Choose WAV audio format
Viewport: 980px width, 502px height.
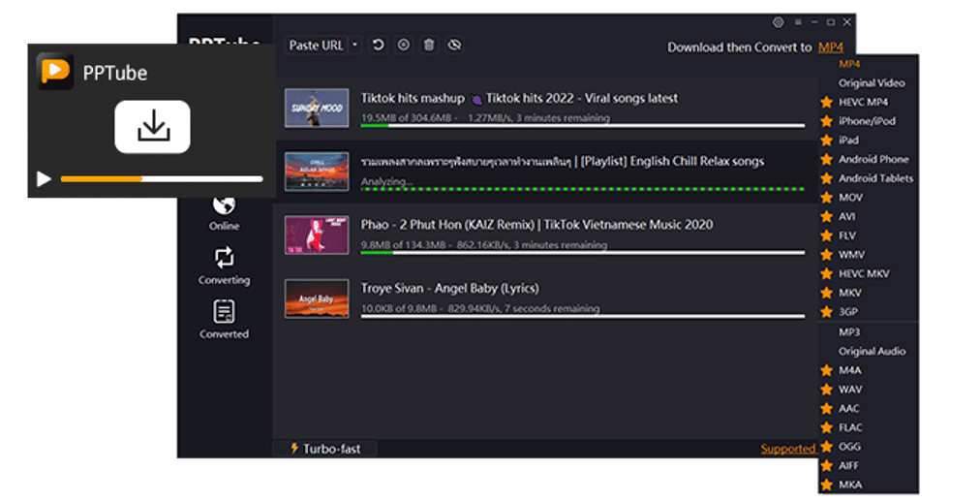point(850,390)
